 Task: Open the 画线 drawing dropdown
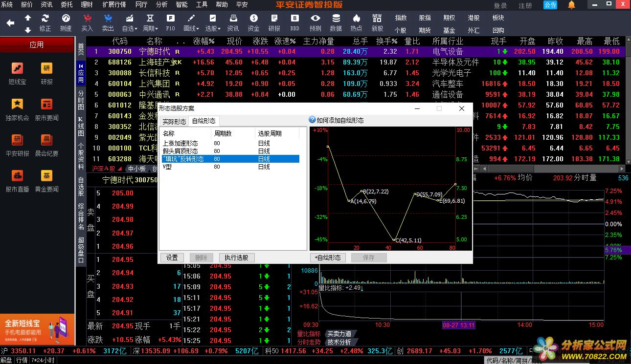191,22
